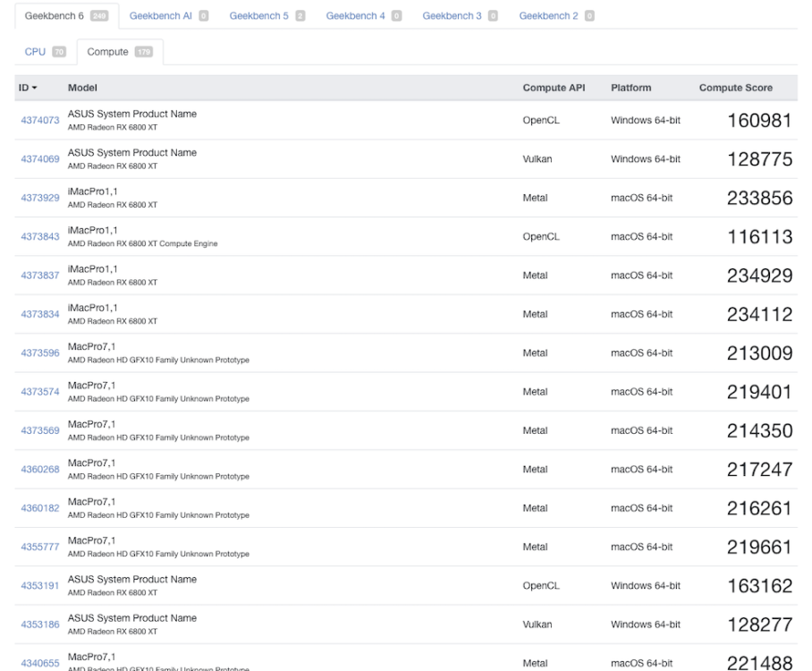This screenshot has height=671, width=812.
Task: Click the Compute Score column header
Action: tap(735, 88)
